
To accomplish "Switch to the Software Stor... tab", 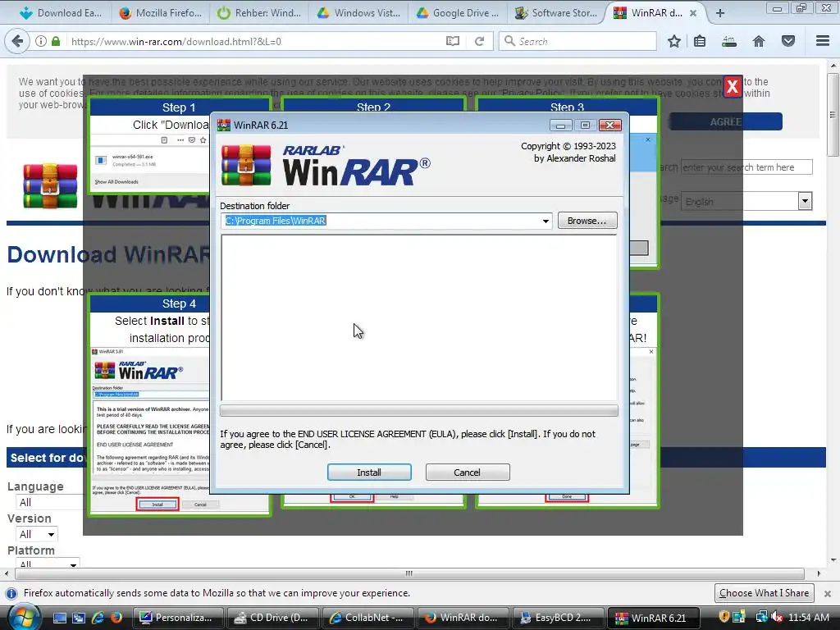I will tap(557, 13).
